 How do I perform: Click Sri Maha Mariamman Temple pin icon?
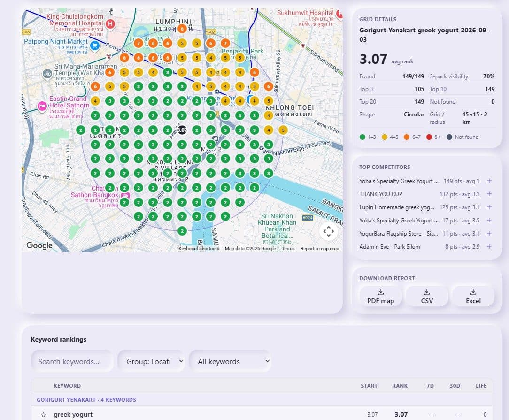pyautogui.click(x=47, y=74)
